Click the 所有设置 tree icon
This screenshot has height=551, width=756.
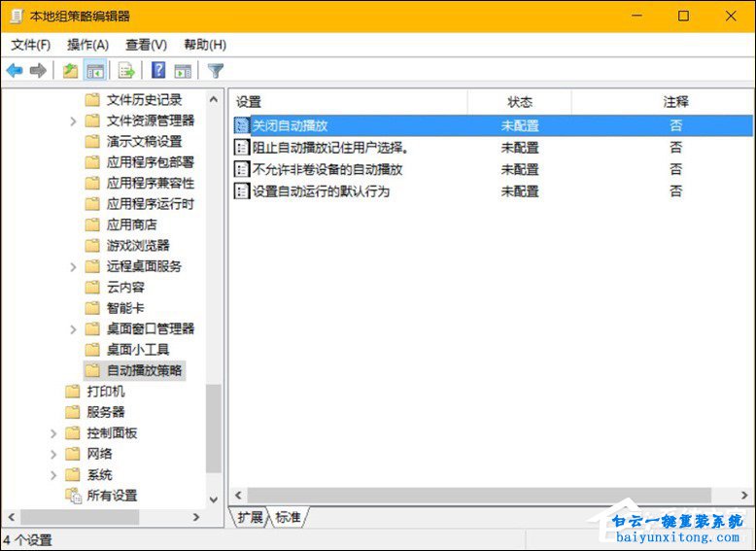(73, 495)
